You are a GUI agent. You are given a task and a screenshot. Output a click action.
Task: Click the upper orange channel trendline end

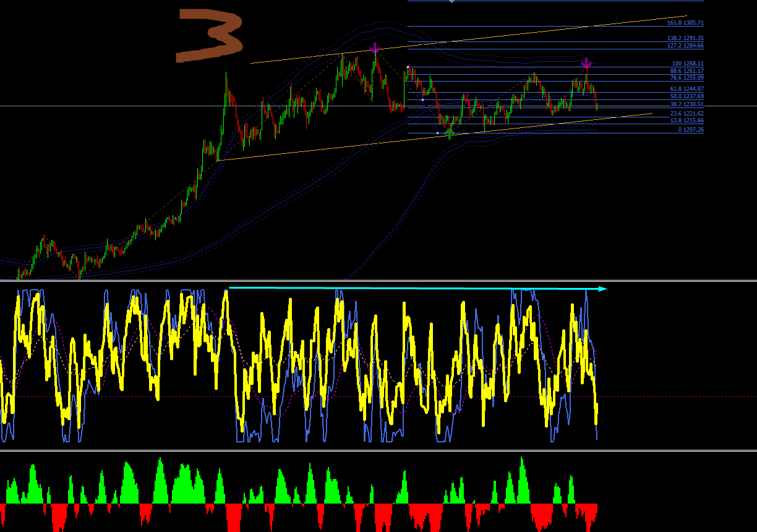click(x=685, y=17)
